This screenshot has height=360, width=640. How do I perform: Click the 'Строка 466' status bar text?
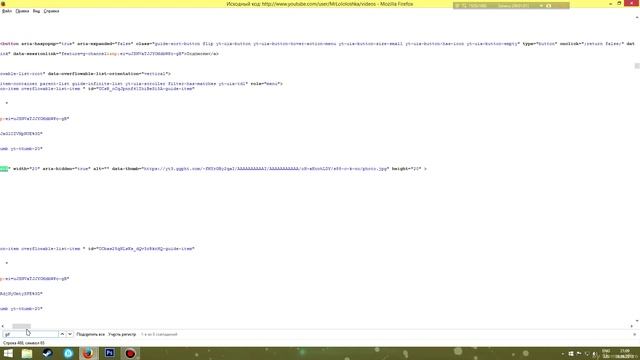(x=24, y=343)
